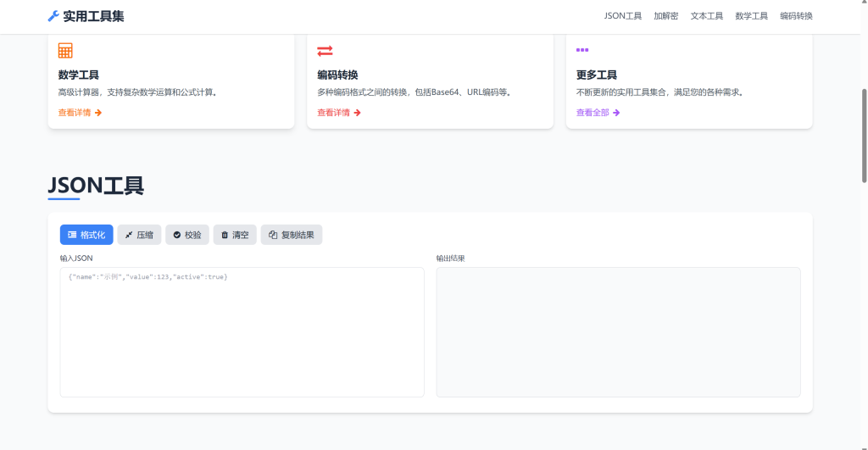Click the 复制结果 copy result button
The width and height of the screenshot is (868, 450).
[x=292, y=235]
